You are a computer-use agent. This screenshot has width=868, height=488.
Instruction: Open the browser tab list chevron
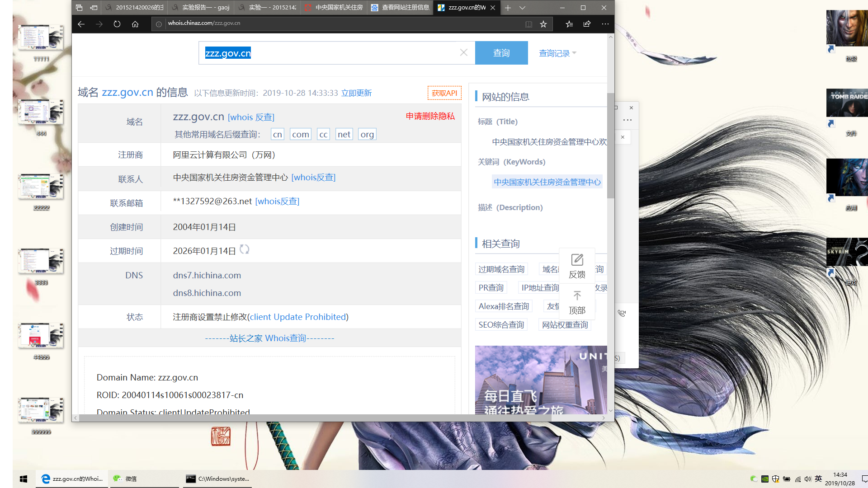click(x=522, y=8)
